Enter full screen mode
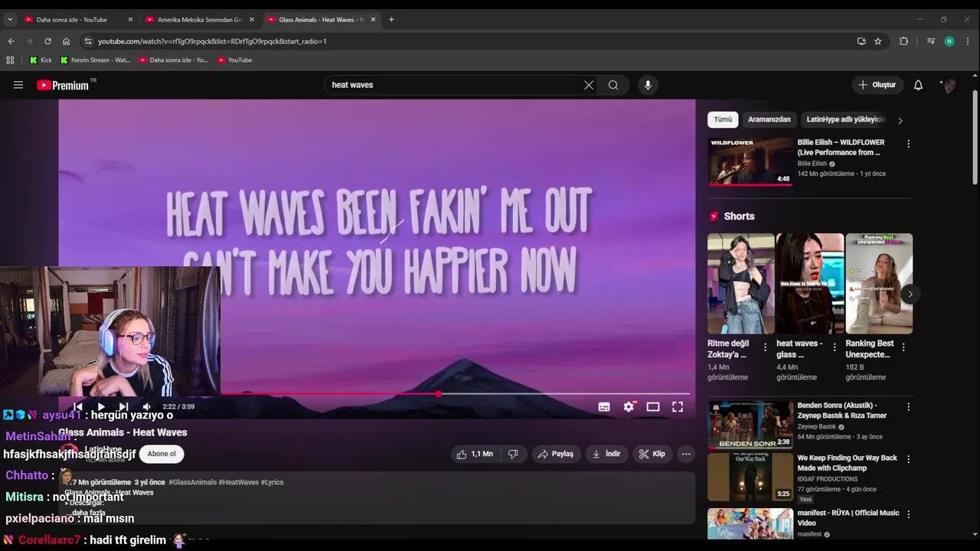The width and height of the screenshot is (980, 551). pyautogui.click(x=678, y=407)
